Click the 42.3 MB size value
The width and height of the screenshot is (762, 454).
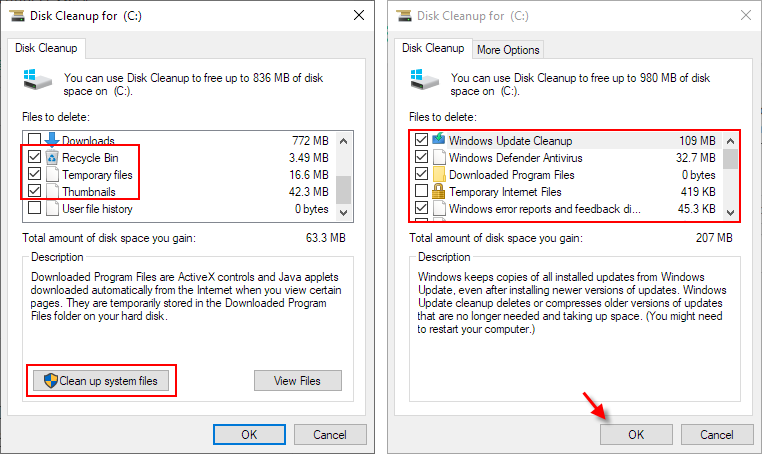309,192
